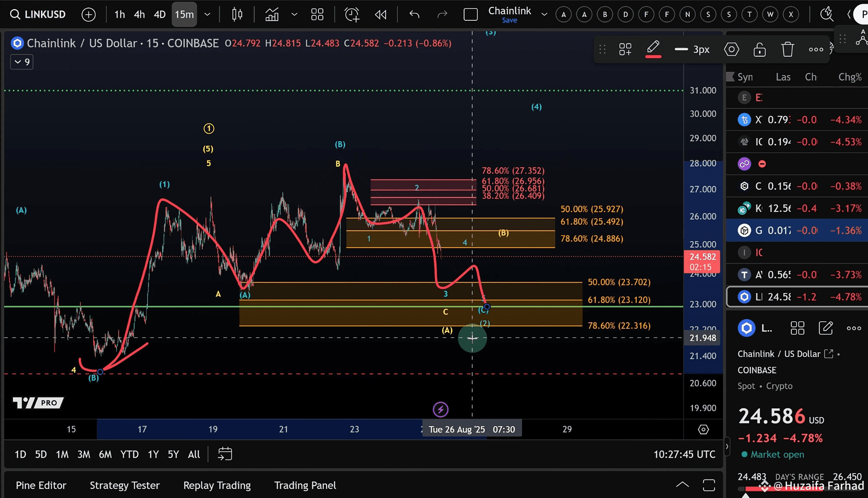Open the TradingView PRO logo
The image size is (868, 498).
tap(38, 403)
